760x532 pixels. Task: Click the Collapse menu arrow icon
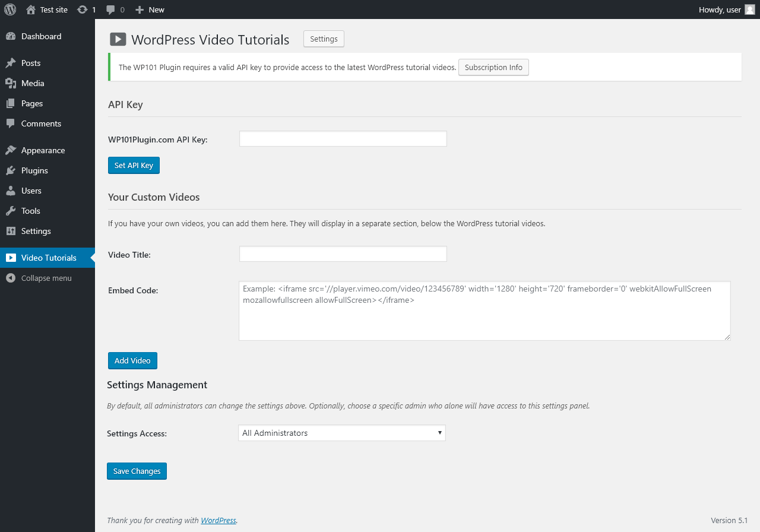coord(11,278)
